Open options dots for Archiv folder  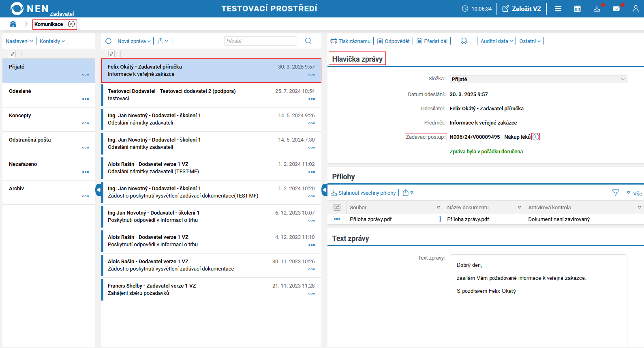86,196
